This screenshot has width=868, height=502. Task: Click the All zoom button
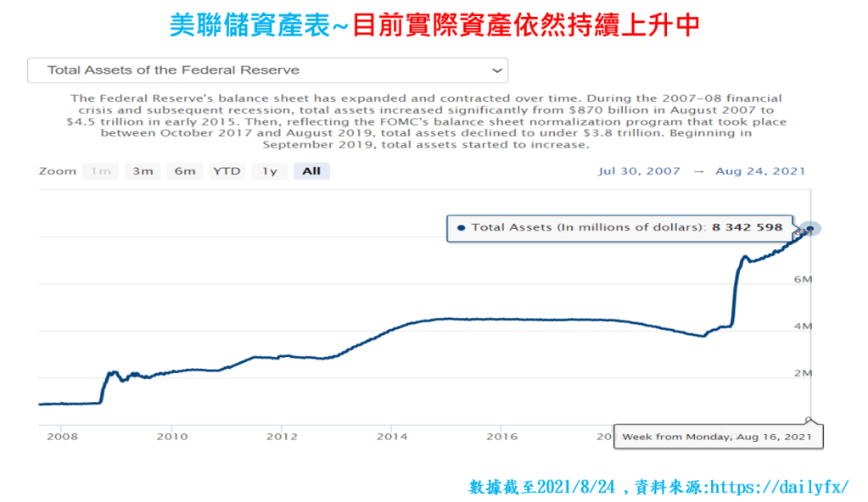coord(311,171)
